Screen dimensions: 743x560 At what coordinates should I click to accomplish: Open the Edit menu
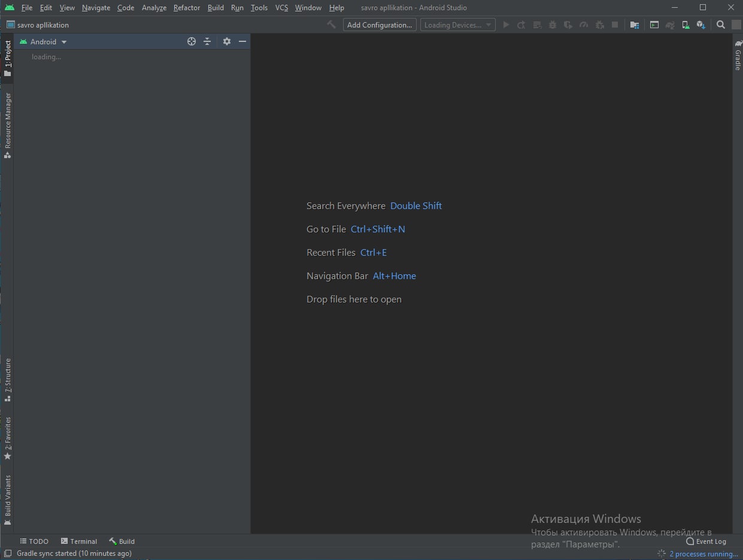point(46,8)
